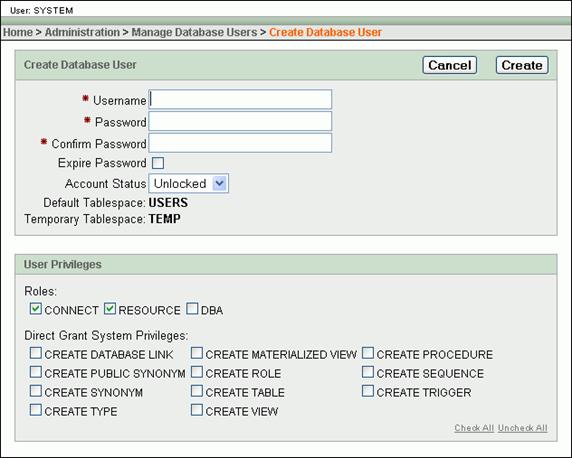Viewport: 572px width, 458px height.
Task: Go to Home breadcrumb link
Action: click(18, 32)
